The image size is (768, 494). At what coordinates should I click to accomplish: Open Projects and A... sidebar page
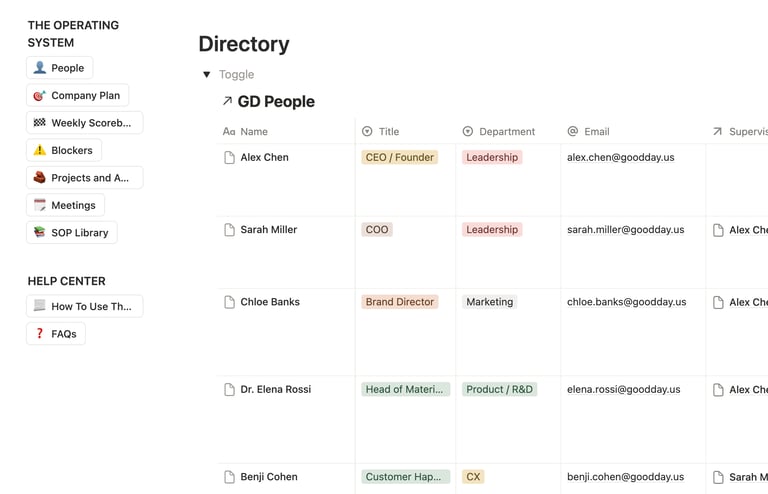tap(84, 178)
